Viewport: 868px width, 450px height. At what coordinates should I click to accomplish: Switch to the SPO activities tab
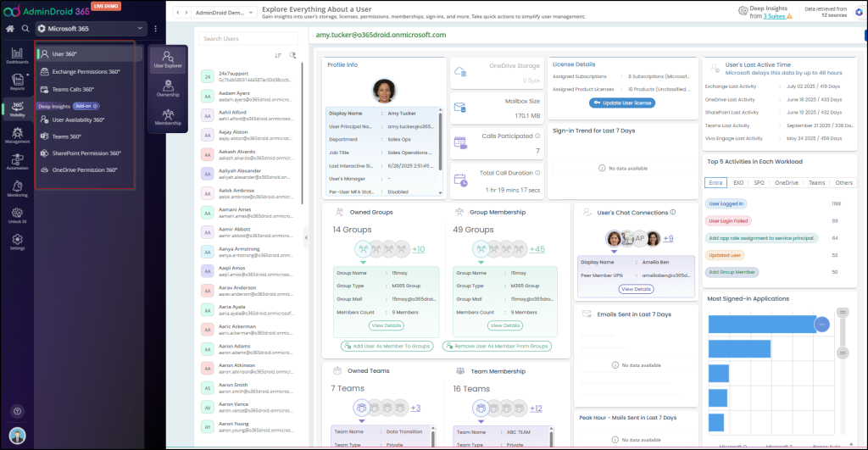759,183
